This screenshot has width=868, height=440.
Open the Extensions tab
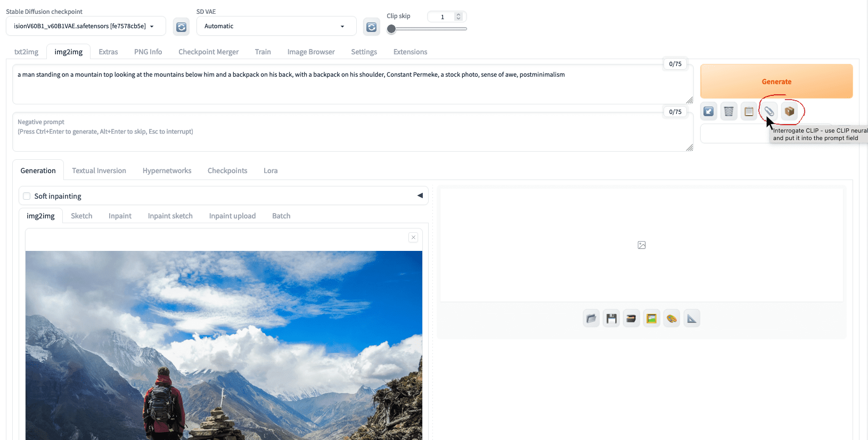click(x=410, y=52)
